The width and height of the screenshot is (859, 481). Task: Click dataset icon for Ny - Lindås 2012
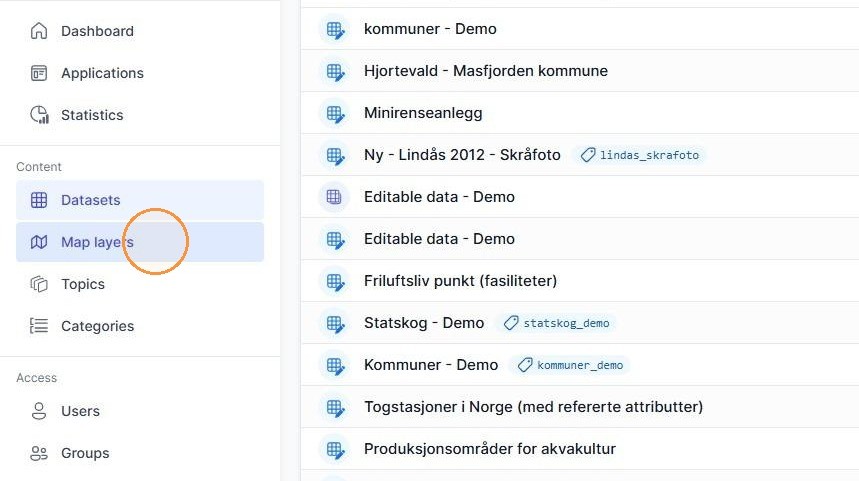point(335,155)
